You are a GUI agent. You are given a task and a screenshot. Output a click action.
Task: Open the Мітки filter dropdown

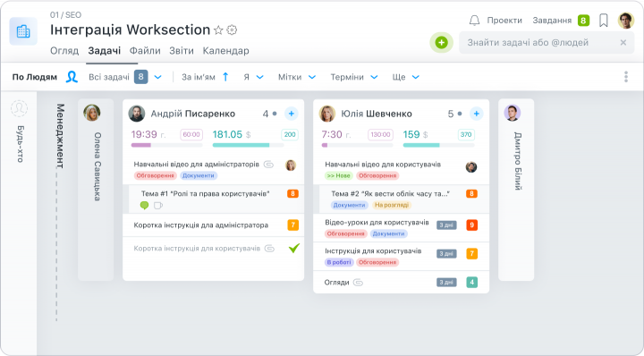tap(297, 77)
